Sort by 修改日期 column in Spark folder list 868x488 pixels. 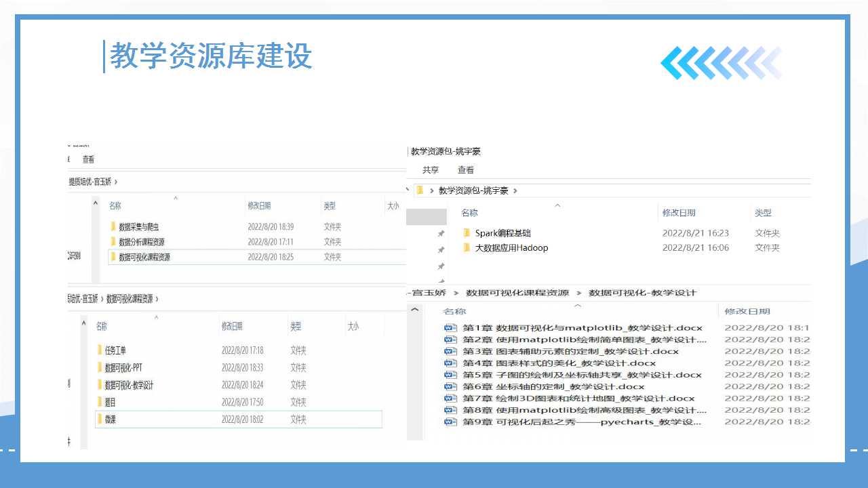(x=678, y=213)
